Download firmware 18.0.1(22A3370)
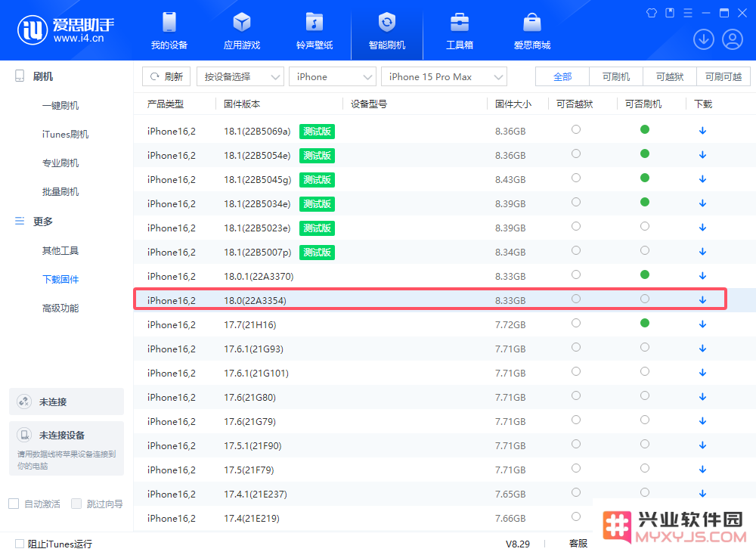This screenshot has width=756, height=555. coord(702,276)
